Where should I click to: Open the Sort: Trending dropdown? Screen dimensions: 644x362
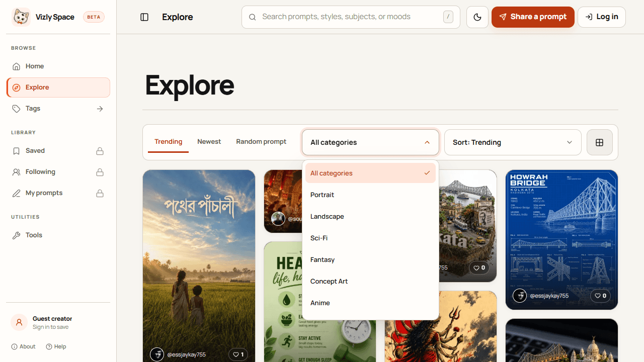click(513, 142)
